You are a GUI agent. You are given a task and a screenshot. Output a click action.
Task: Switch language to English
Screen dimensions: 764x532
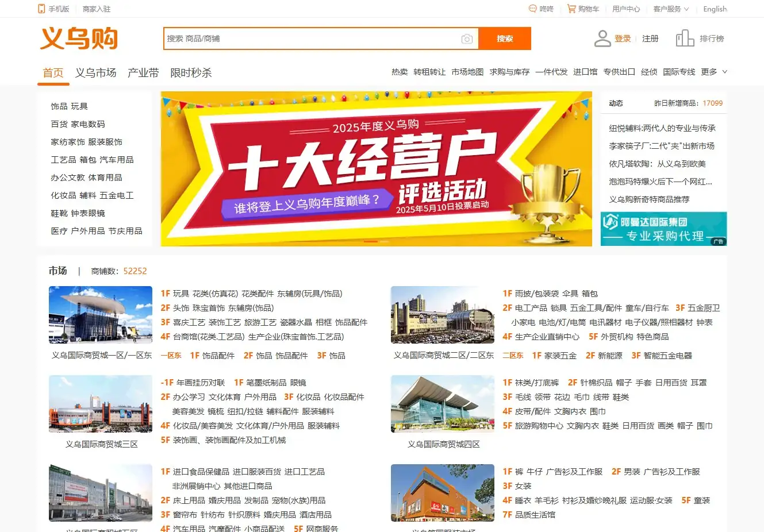tap(715, 9)
